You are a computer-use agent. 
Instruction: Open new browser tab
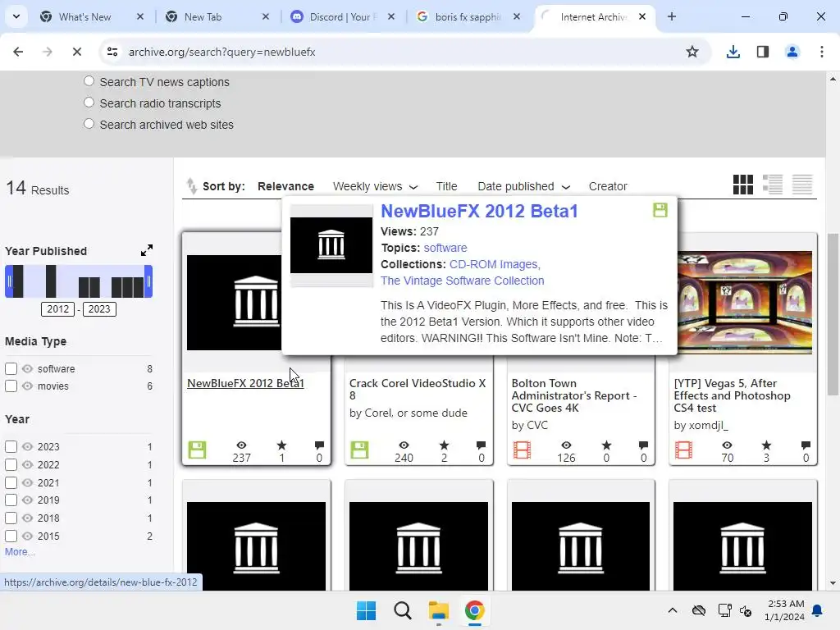click(x=672, y=16)
